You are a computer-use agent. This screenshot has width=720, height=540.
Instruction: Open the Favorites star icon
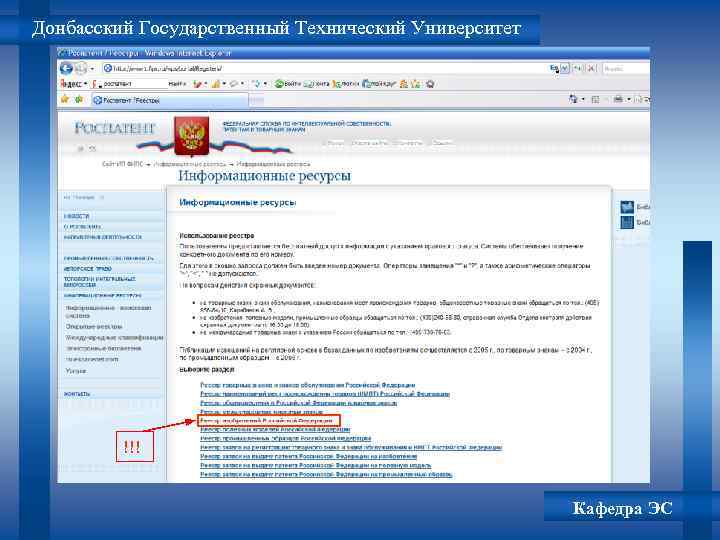coord(65,99)
